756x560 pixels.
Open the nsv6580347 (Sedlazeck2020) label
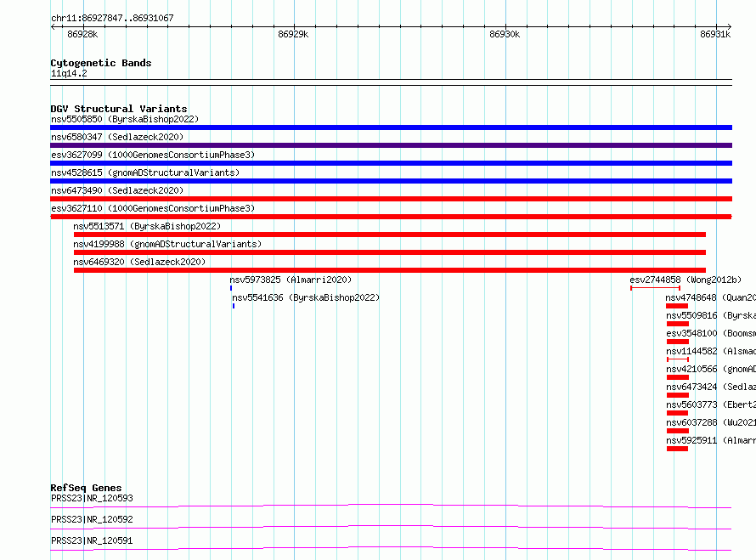[x=117, y=137]
